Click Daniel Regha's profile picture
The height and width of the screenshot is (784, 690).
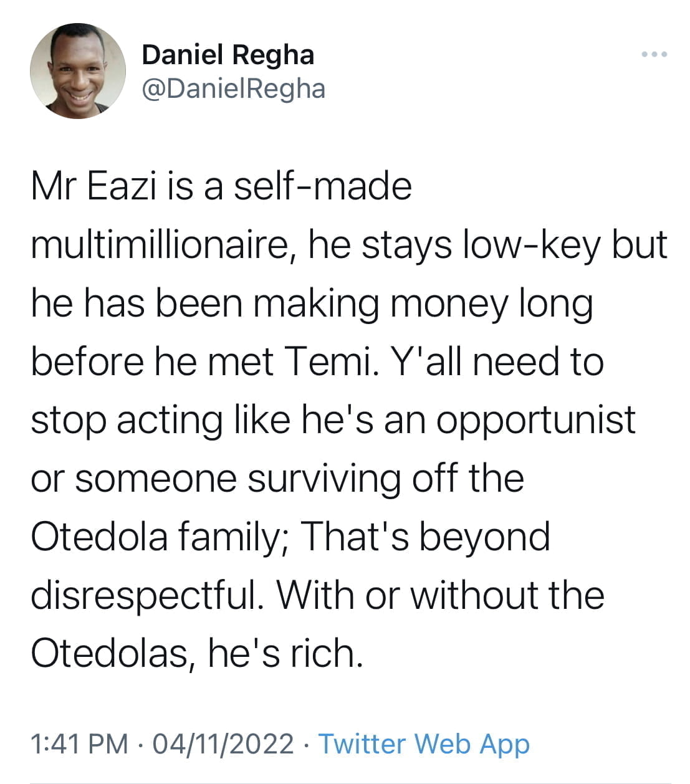pos(78,71)
